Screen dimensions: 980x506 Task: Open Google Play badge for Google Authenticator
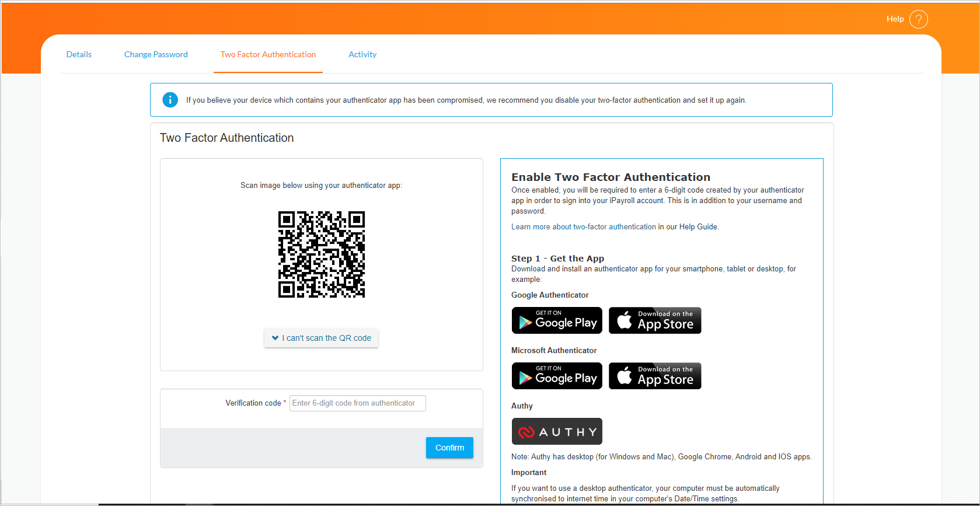557,320
